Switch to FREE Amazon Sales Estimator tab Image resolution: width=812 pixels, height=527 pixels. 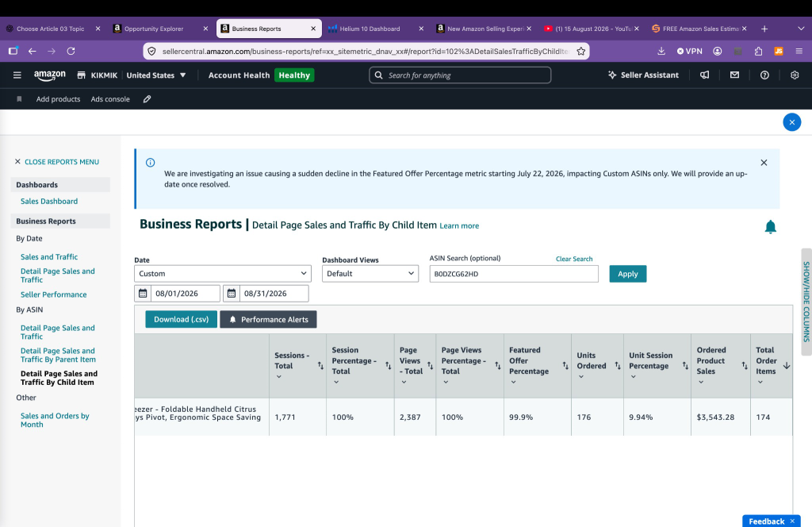click(x=701, y=29)
